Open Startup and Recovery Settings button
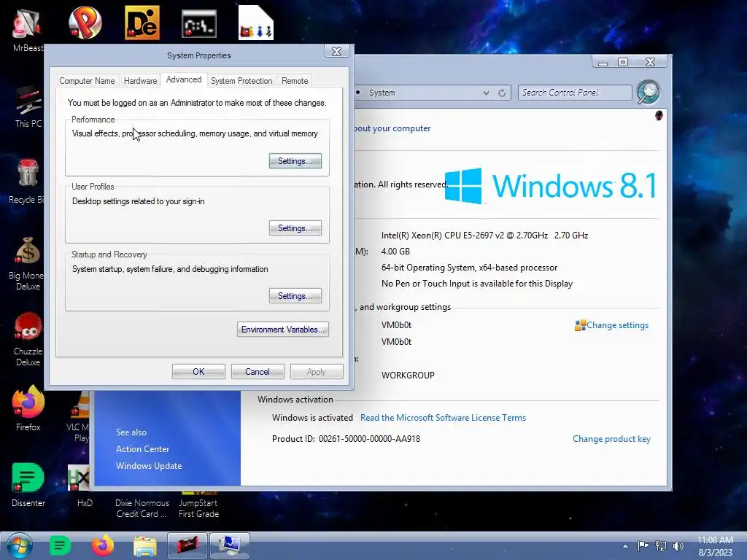 click(x=295, y=296)
